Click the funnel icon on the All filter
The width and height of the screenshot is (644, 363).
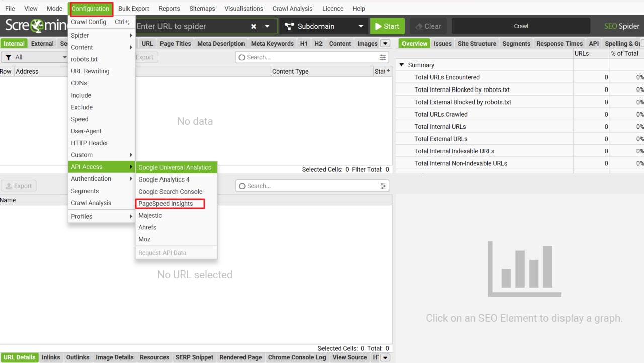[9, 57]
